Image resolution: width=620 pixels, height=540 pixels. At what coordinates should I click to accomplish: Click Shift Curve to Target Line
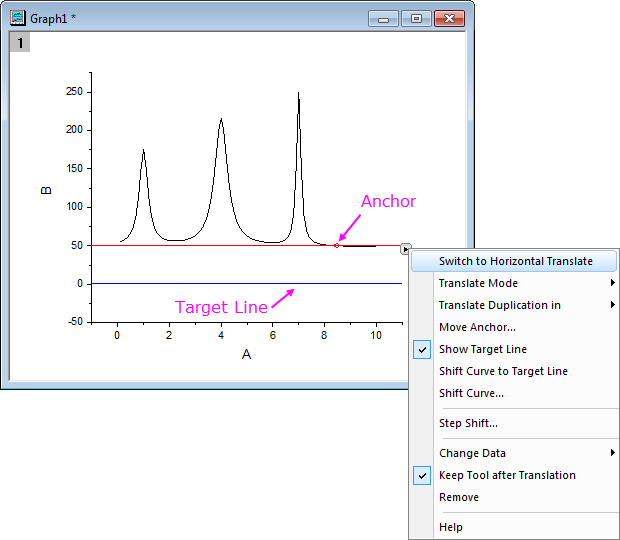503,371
